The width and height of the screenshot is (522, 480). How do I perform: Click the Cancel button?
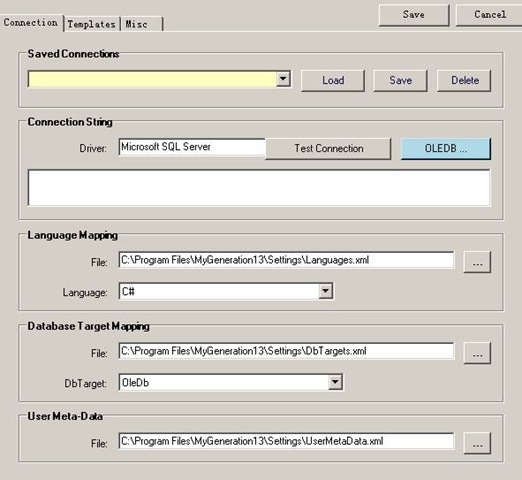[489, 15]
